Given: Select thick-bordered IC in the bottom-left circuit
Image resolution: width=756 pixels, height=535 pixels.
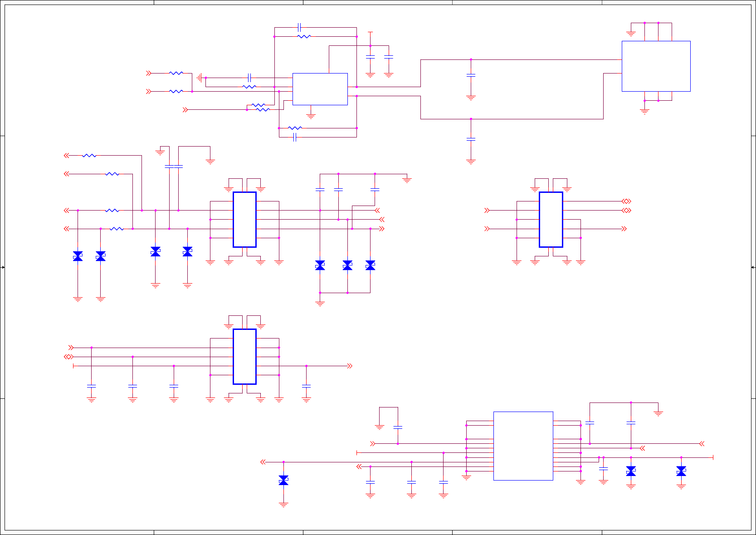Looking at the screenshot, I should pos(244,357).
